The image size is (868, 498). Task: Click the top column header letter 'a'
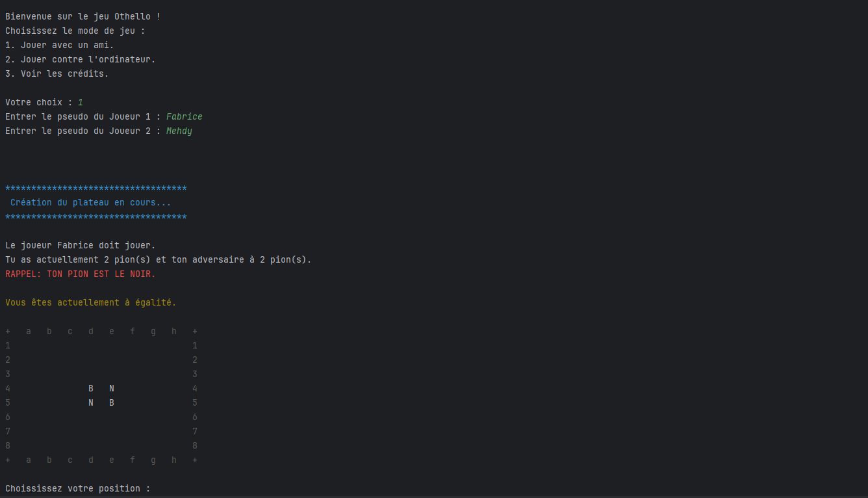[x=29, y=331]
